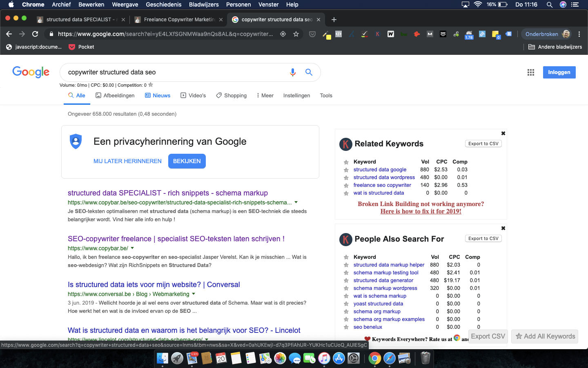Open the Geschiedenis menu

coord(163,4)
